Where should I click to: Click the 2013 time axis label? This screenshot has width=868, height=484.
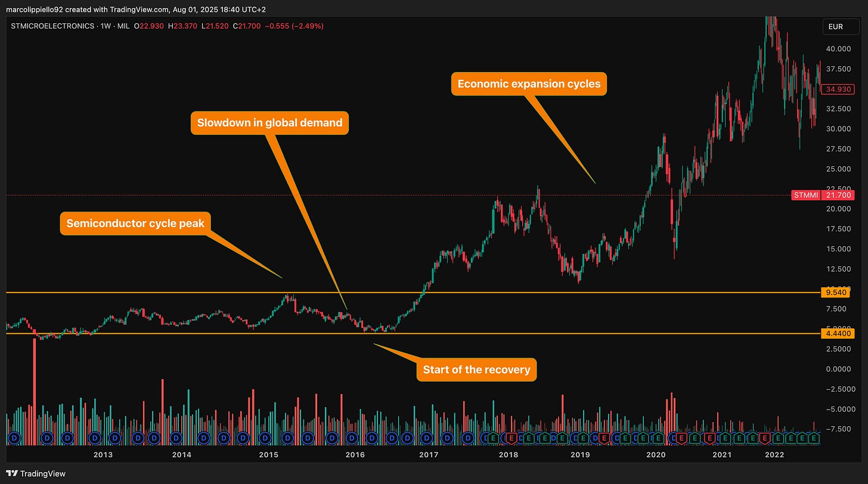(x=103, y=455)
